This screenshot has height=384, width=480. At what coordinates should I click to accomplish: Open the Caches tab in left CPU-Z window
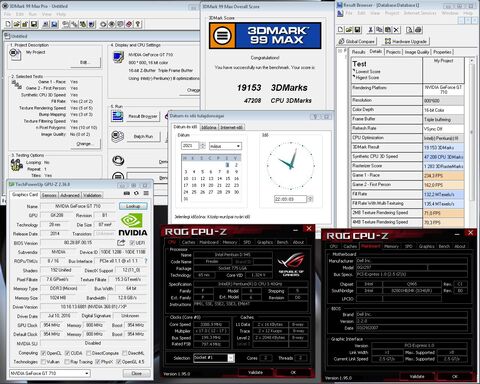[189, 242]
